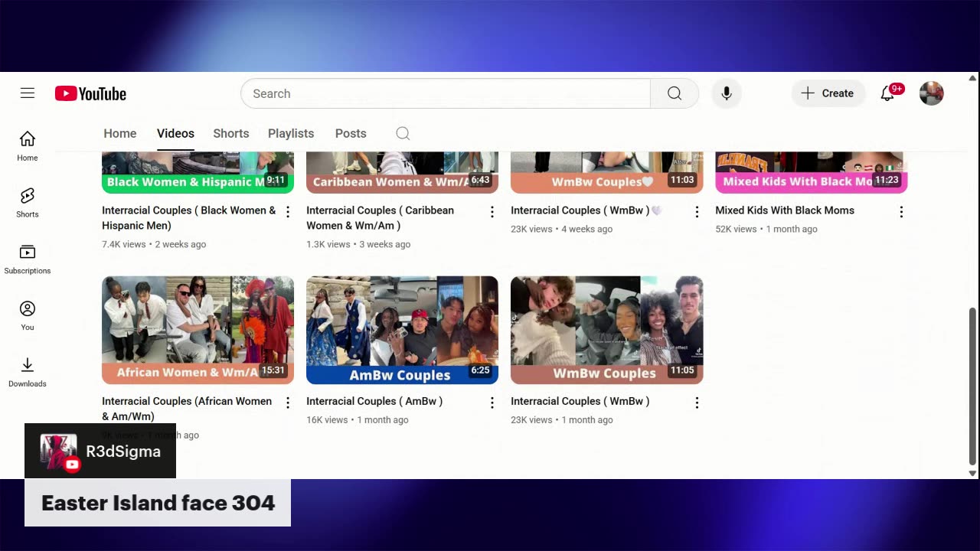Click the "52K views" text
The image size is (980, 551).
pyautogui.click(x=736, y=229)
